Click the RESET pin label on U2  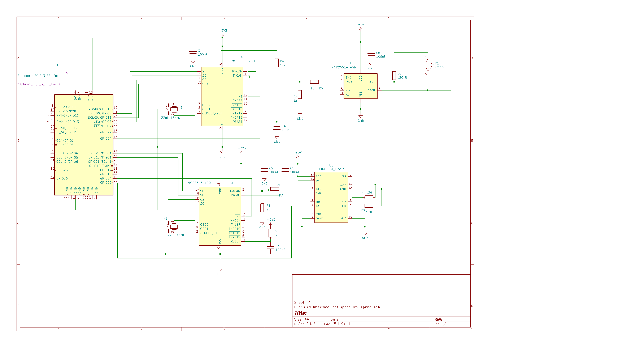click(x=237, y=122)
